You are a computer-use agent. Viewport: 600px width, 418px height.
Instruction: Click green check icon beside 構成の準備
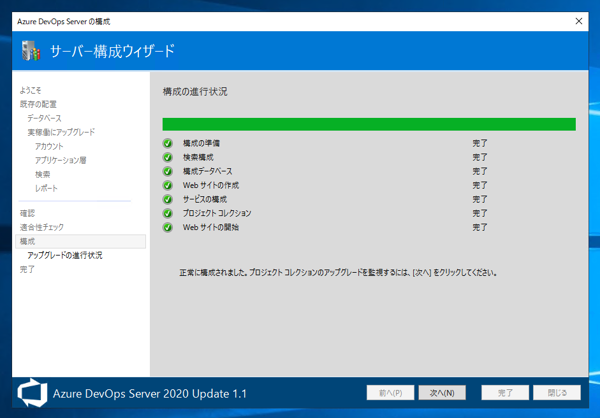(168, 143)
